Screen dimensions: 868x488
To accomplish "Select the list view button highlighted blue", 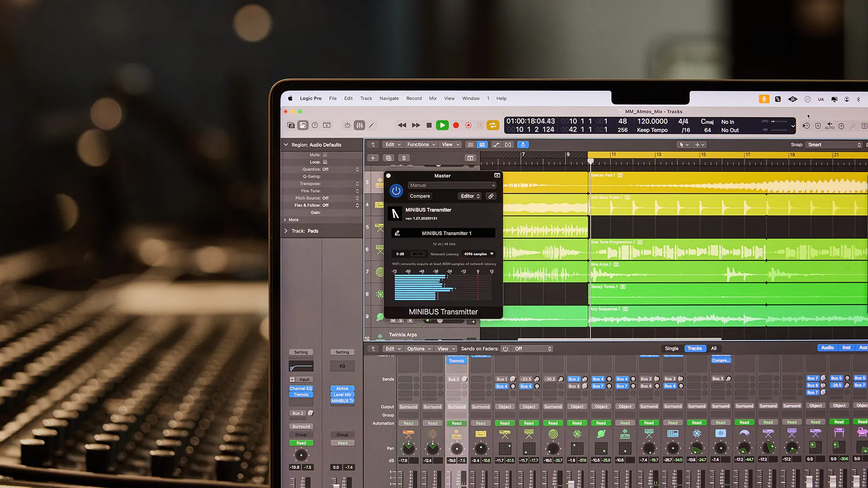I will pyautogui.click(x=482, y=145).
